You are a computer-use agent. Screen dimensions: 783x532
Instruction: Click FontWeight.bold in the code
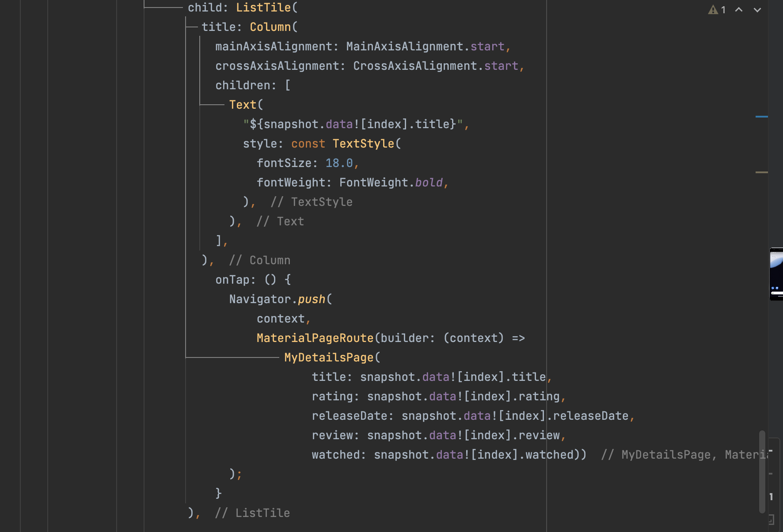pyautogui.click(x=391, y=182)
